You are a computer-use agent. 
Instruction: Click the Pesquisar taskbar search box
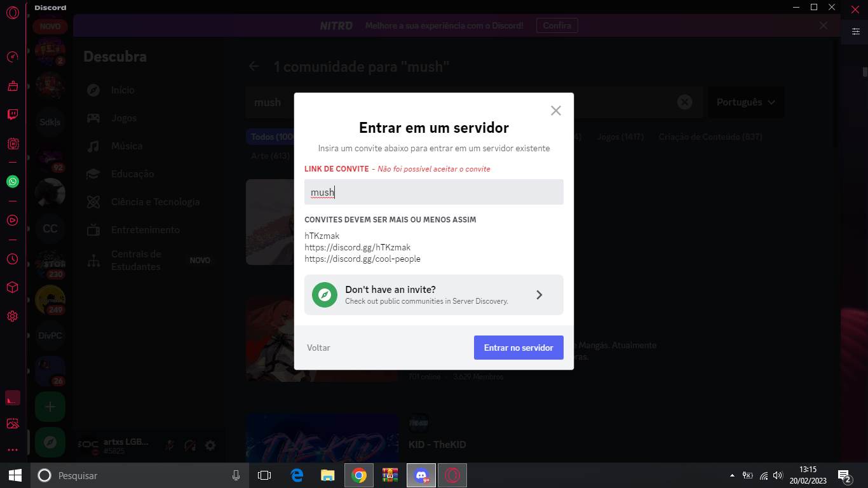140,475
